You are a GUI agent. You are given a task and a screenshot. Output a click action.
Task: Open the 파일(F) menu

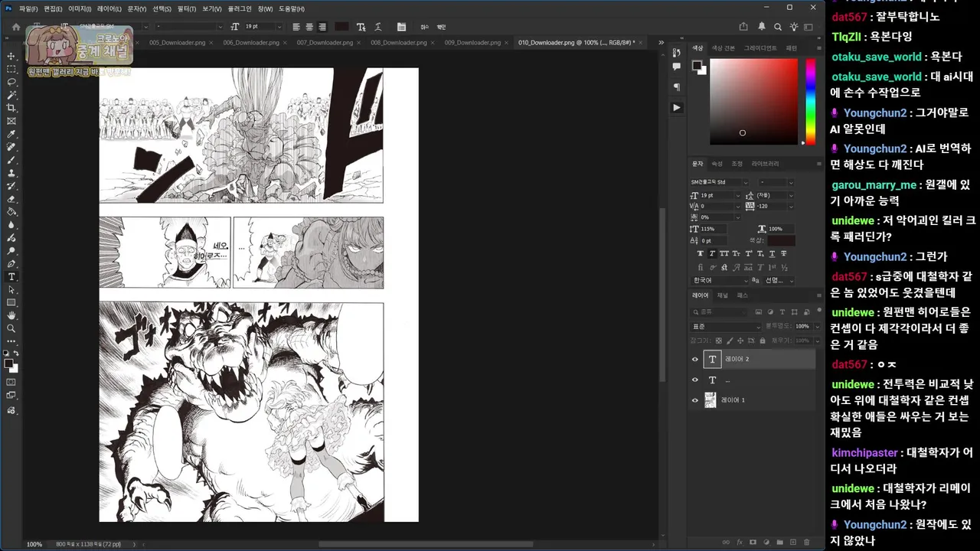pyautogui.click(x=28, y=8)
